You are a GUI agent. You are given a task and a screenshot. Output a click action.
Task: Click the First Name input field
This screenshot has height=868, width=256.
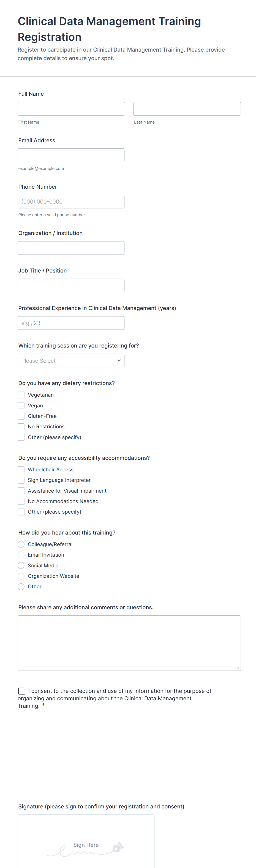click(71, 108)
